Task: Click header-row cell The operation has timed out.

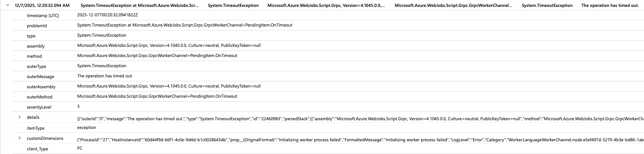Action: [610, 5]
